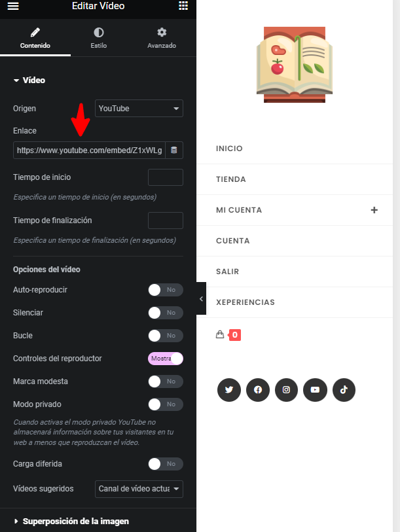The width and height of the screenshot is (400, 532).
Task: Enable the Auto-reproducir toggle
Action: click(x=166, y=290)
